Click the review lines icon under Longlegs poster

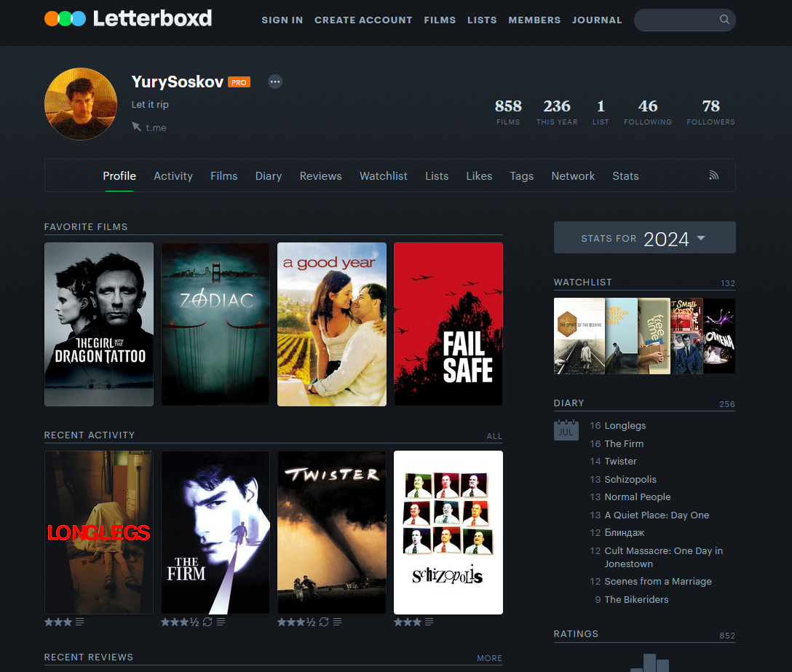click(80, 622)
